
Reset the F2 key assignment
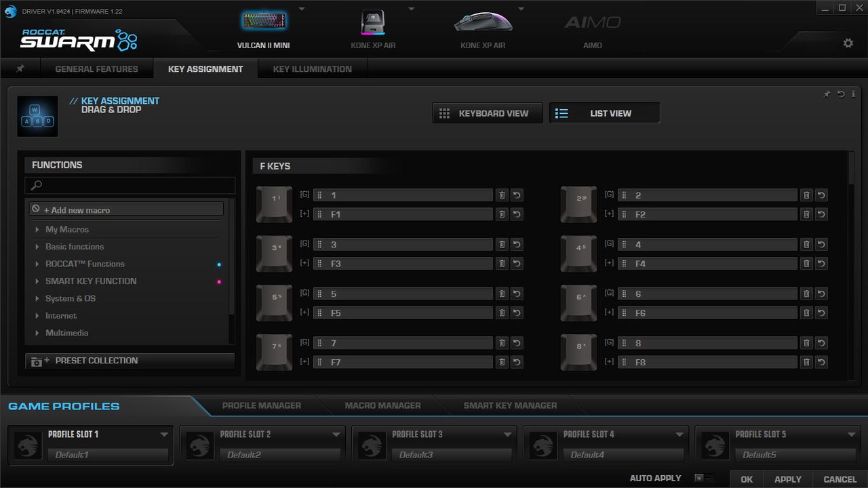(x=821, y=214)
